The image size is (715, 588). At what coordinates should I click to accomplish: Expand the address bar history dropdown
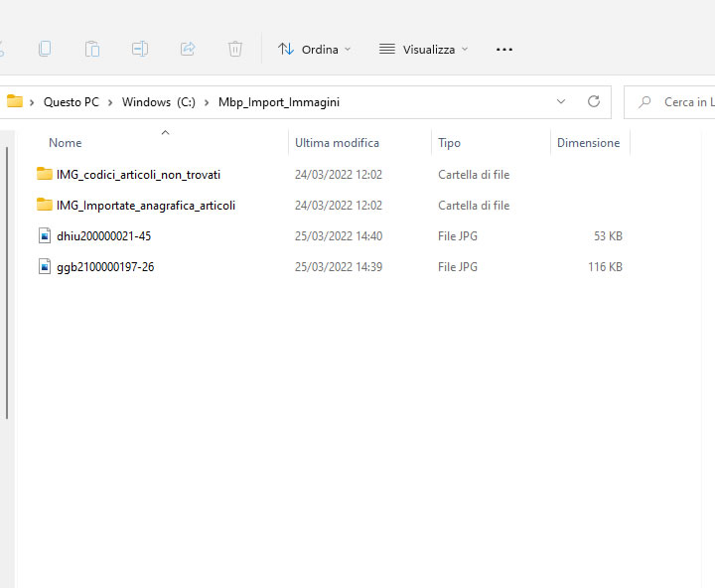(561, 101)
